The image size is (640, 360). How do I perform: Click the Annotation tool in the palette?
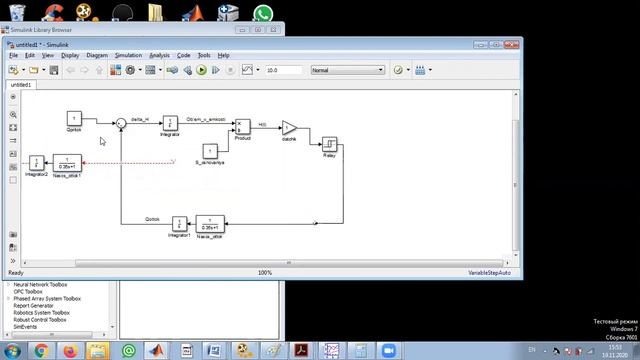click(x=13, y=154)
